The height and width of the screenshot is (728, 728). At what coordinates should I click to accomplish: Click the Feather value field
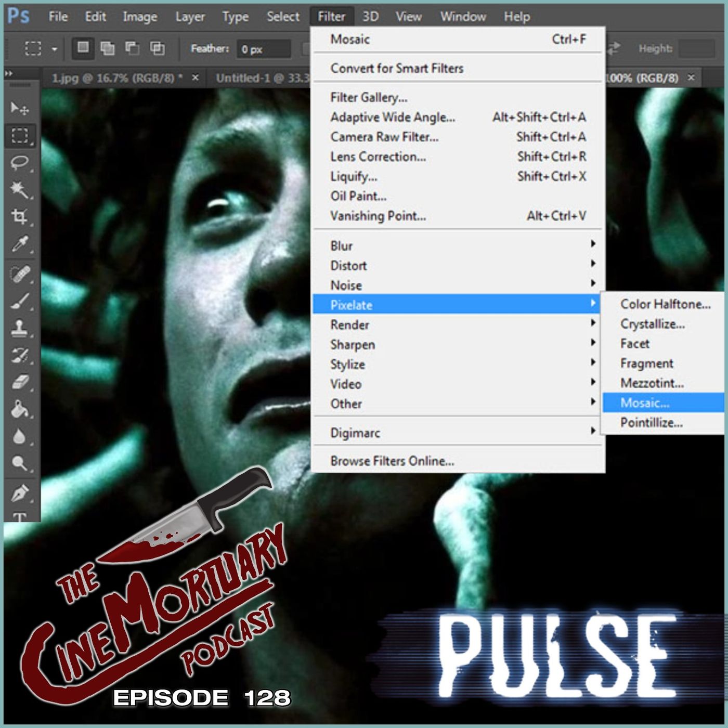[263, 49]
